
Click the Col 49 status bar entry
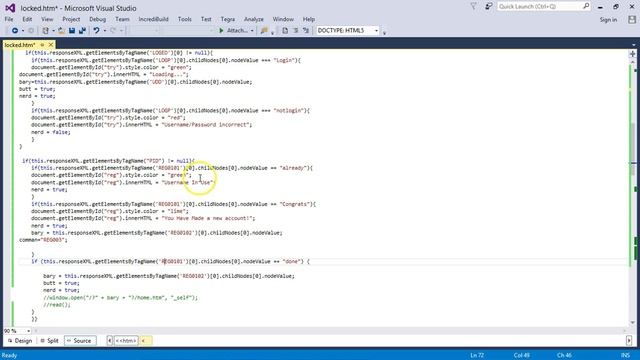point(522,356)
